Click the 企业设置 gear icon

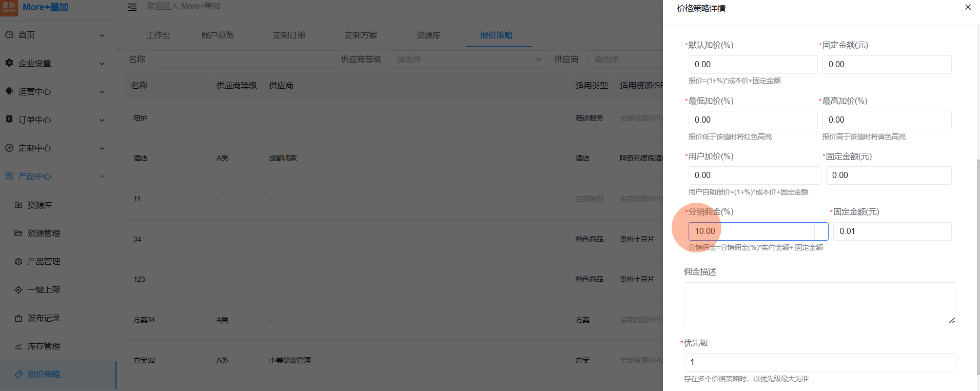(9, 63)
